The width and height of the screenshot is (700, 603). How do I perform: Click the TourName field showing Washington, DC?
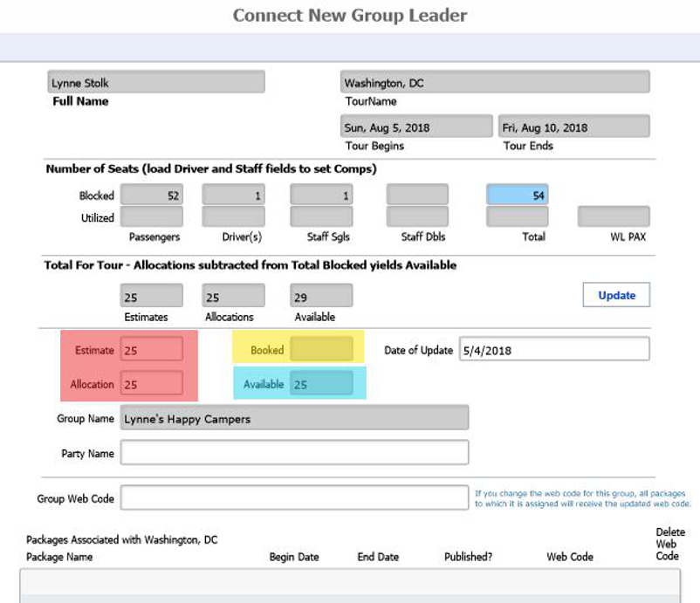pos(495,83)
